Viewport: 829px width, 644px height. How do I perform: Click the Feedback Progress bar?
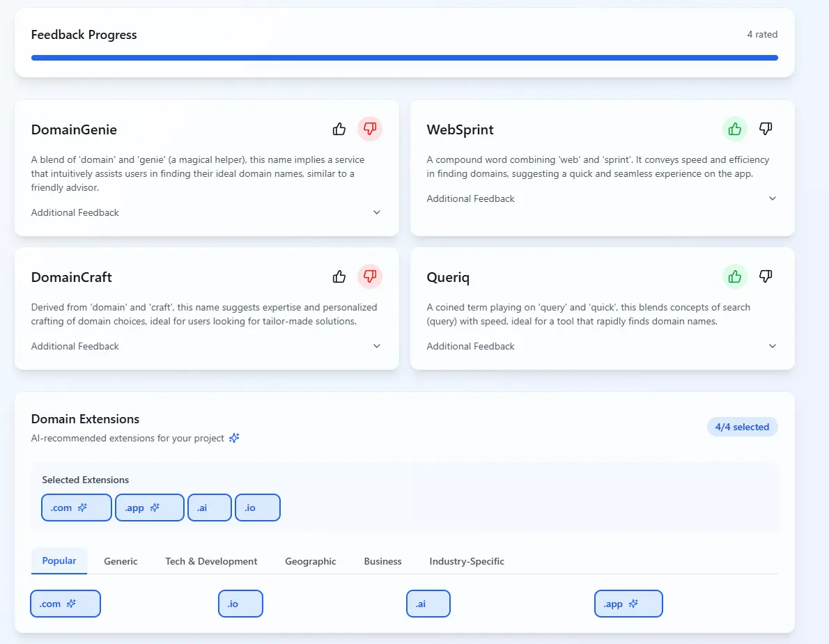click(x=404, y=57)
